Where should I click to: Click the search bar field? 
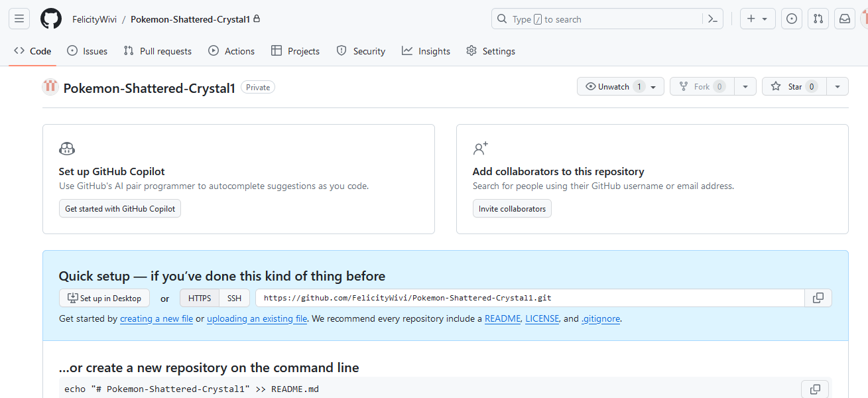coord(597,19)
